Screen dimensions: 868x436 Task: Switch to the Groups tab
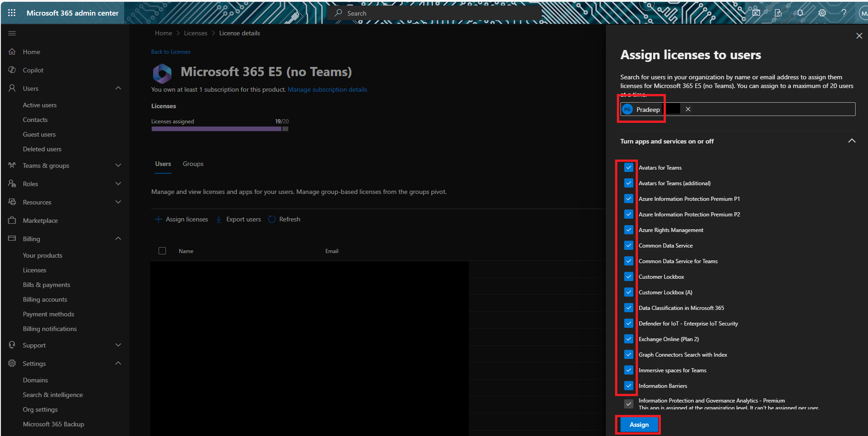click(193, 164)
